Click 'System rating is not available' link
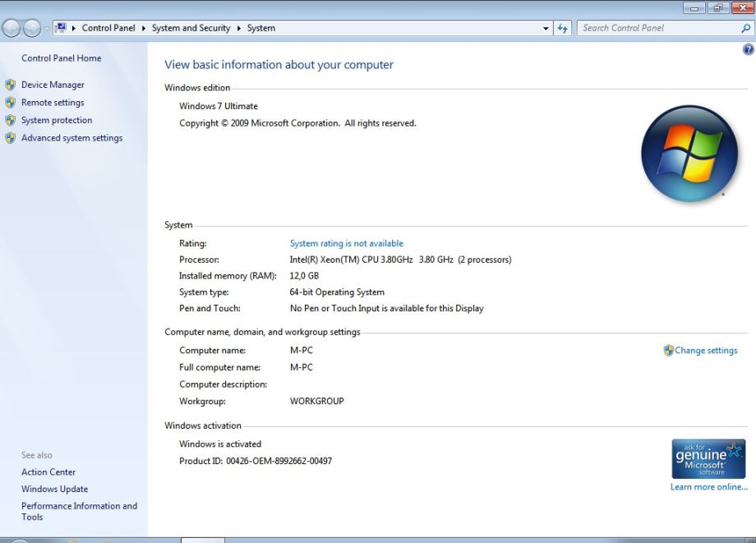The height and width of the screenshot is (543, 756). coord(346,243)
